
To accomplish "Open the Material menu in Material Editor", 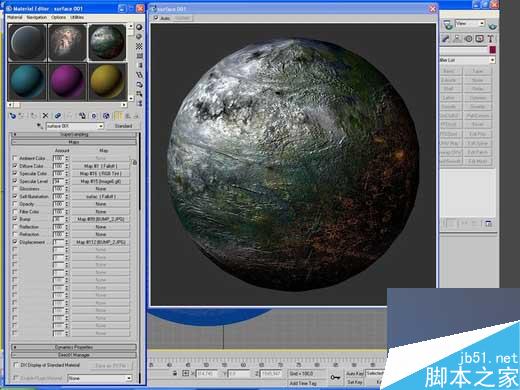I will pyautogui.click(x=15, y=17).
